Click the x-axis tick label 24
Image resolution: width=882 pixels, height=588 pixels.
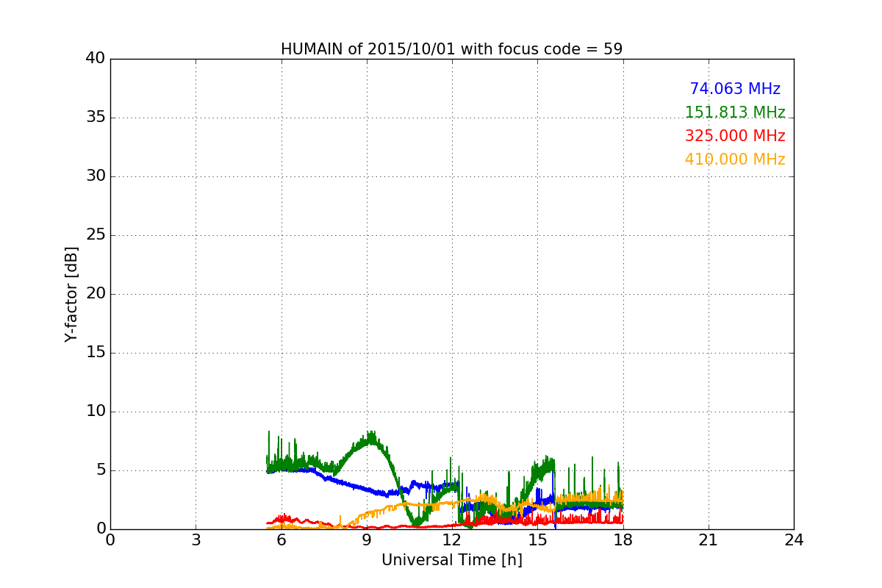pos(794,539)
